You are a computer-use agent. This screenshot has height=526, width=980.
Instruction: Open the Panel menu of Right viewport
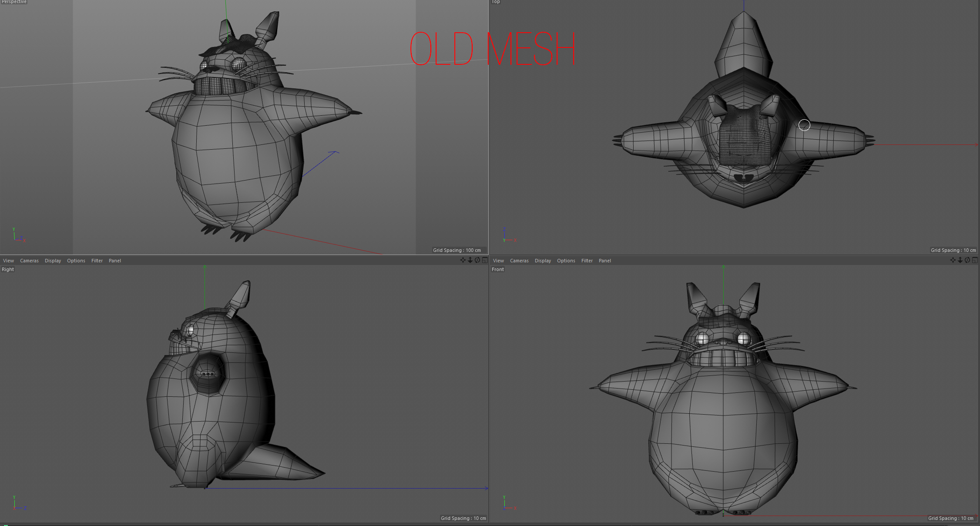tap(115, 261)
